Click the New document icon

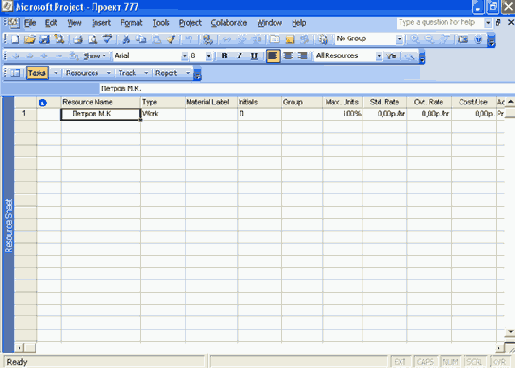click(x=15, y=39)
